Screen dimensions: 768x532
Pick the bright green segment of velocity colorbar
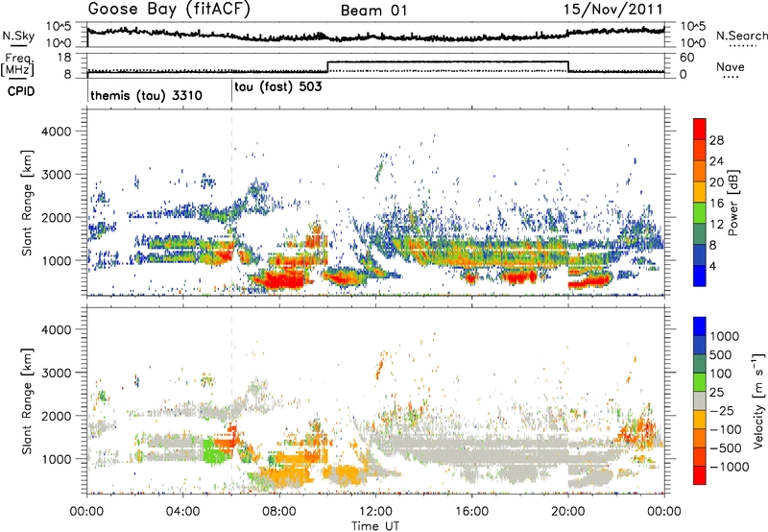(x=700, y=382)
